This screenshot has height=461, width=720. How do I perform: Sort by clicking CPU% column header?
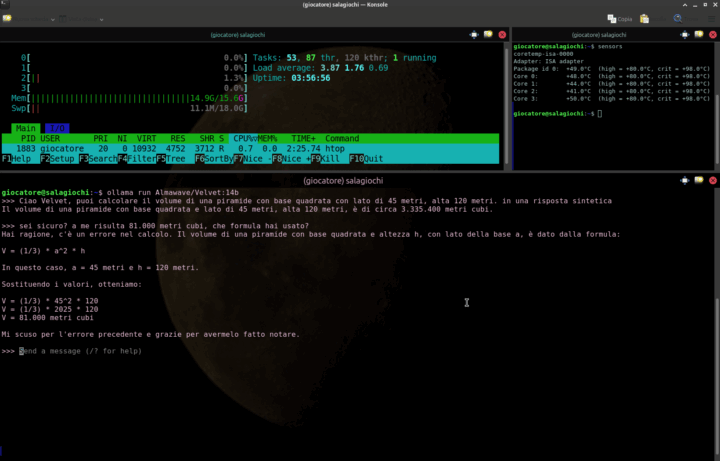243,138
